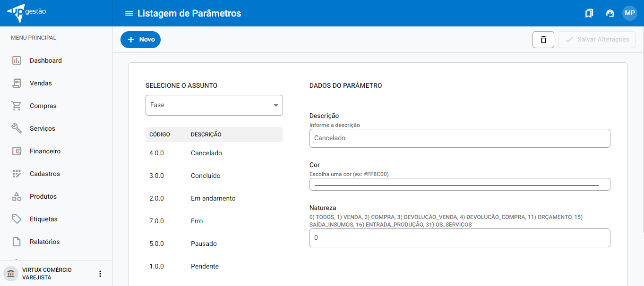
Task: Focus the Descrição input field
Action: 459,138
